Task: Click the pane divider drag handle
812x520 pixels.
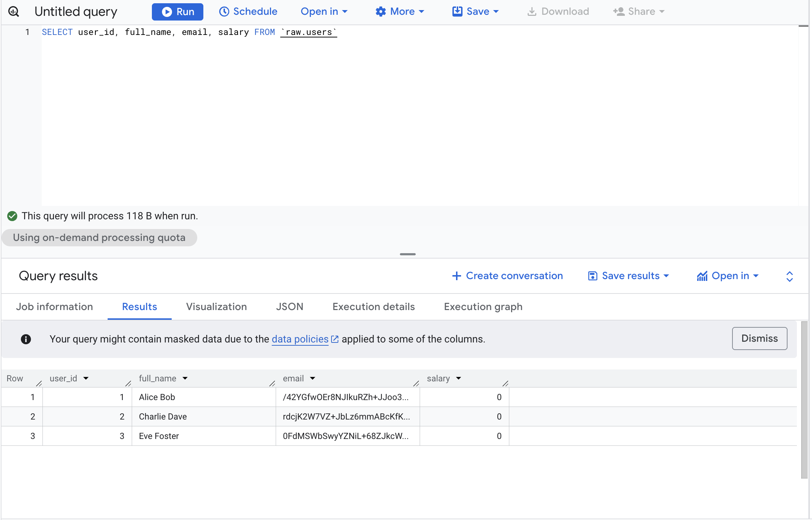Action: click(x=407, y=254)
